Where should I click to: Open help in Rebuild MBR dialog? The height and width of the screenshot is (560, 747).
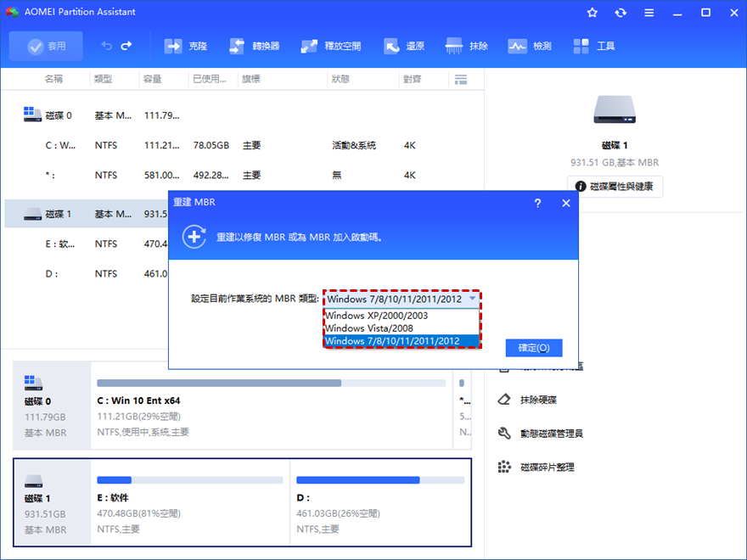pos(537,204)
